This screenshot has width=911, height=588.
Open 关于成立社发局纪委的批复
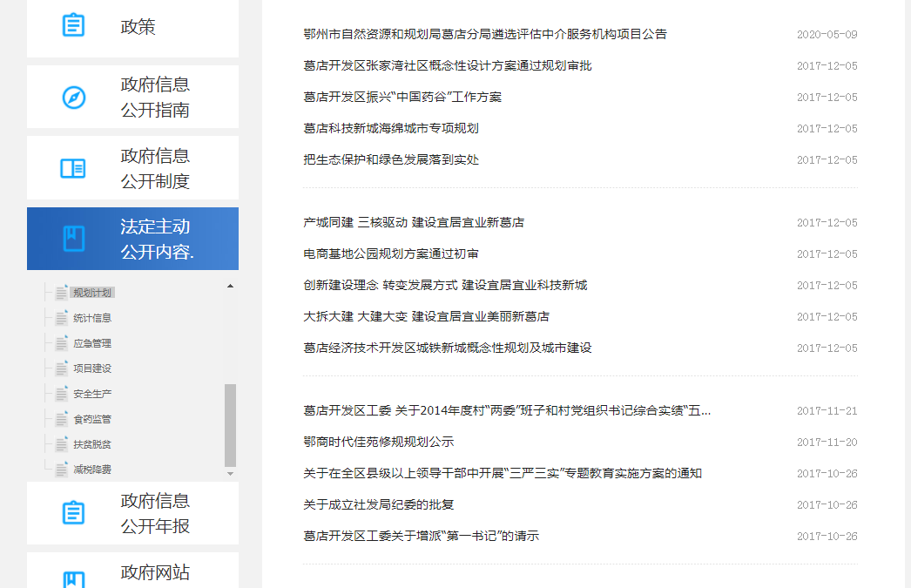378,505
